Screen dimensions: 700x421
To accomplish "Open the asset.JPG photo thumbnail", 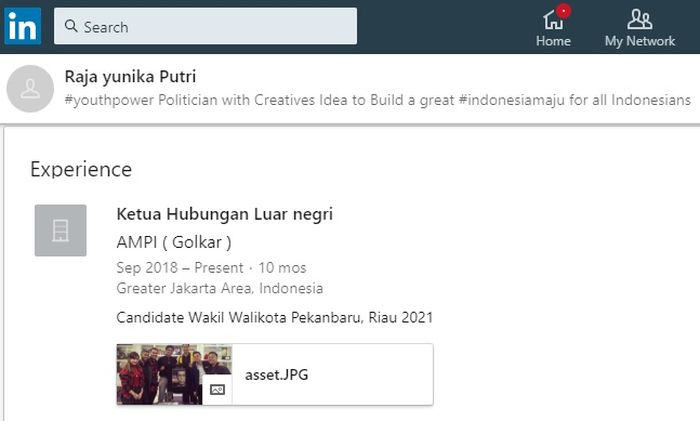I will [x=174, y=374].
